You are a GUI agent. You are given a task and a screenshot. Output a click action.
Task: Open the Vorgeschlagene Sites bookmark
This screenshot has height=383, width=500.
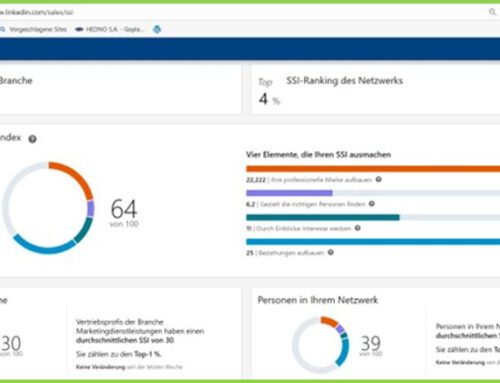34,29
